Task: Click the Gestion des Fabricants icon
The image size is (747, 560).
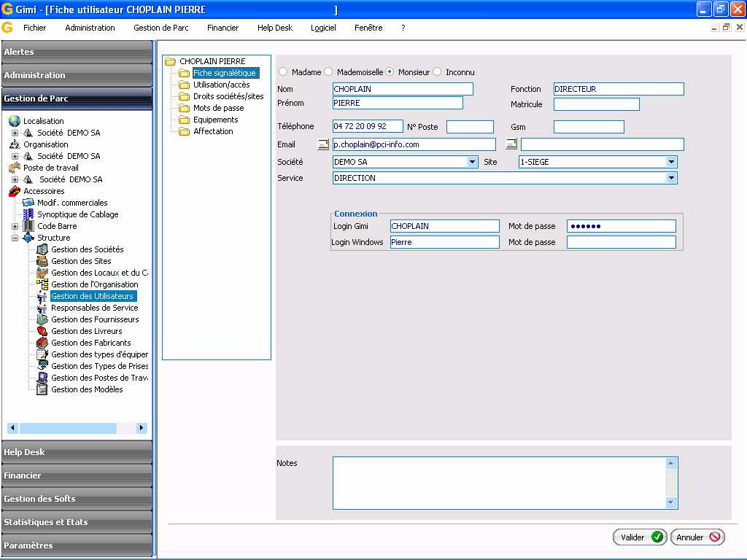Action: [x=42, y=343]
